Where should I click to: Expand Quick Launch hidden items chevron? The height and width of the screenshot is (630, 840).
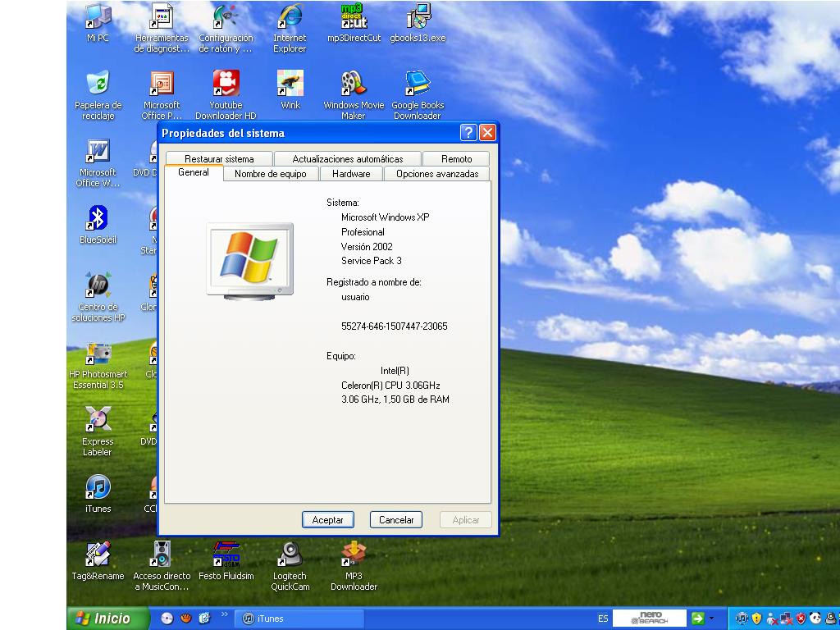[x=225, y=614]
